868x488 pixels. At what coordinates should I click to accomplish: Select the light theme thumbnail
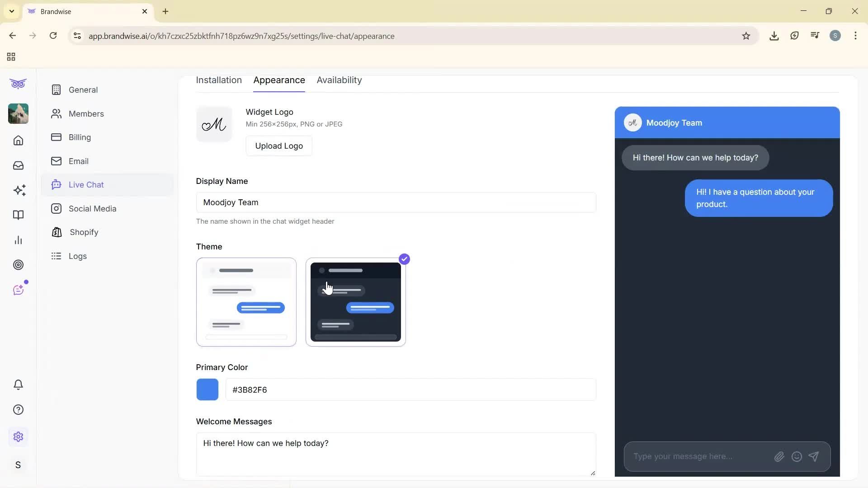click(246, 302)
